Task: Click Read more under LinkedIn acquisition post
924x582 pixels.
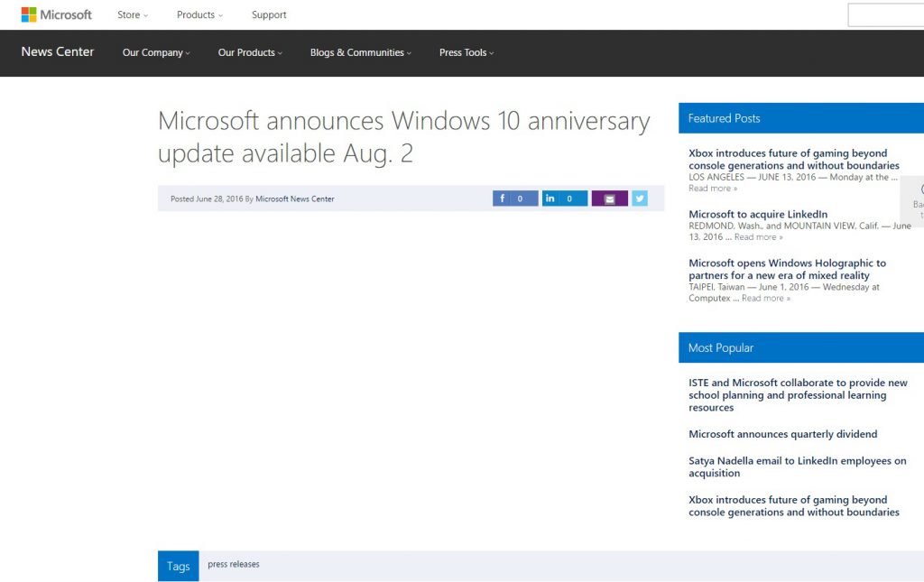Action: [x=758, y=236]
